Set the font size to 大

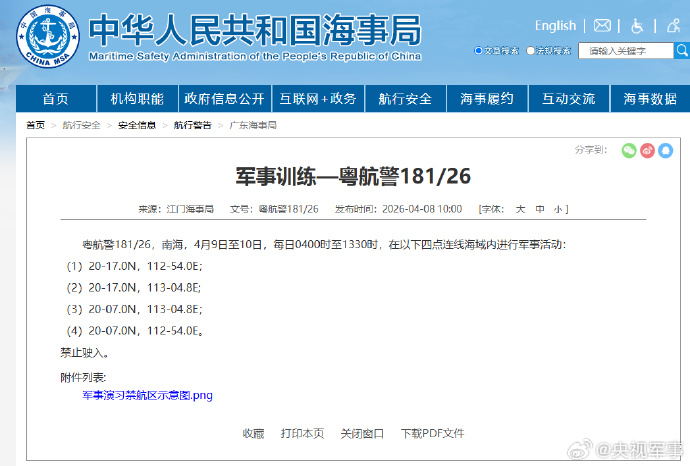point(520,209)
